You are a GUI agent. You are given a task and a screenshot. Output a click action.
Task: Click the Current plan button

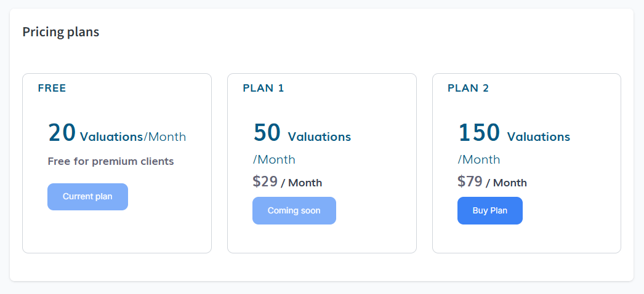(87, 197)
